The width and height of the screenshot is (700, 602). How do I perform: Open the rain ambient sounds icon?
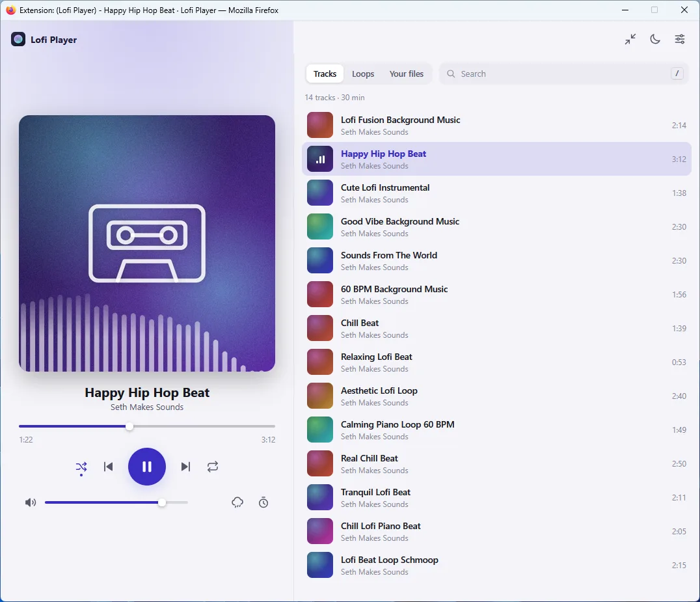pos(237,503)
